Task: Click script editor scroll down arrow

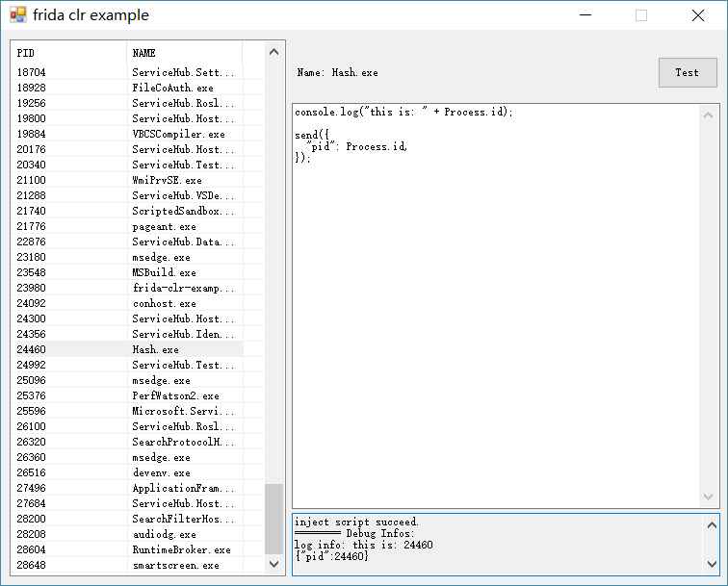Action: point(708,497)
